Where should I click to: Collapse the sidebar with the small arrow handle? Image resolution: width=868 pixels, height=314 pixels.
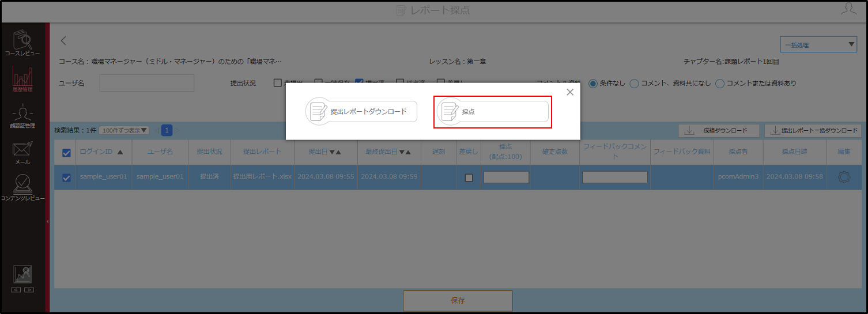click(47, 221)
